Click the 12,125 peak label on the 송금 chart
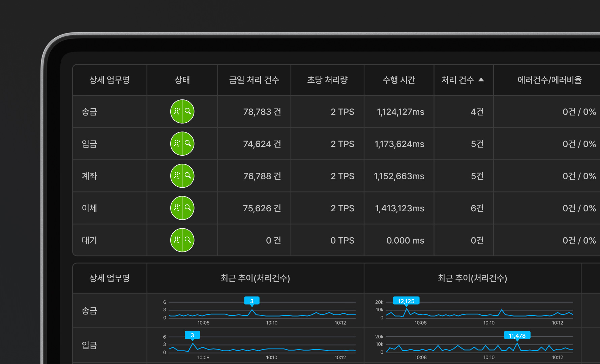The image size is (600, 364). [x=406, y=301]
